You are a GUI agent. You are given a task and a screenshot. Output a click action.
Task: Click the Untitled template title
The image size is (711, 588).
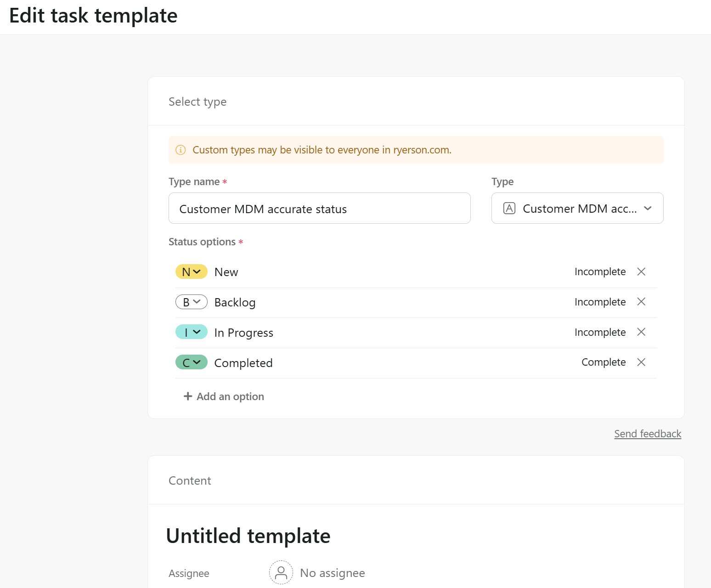248,536
